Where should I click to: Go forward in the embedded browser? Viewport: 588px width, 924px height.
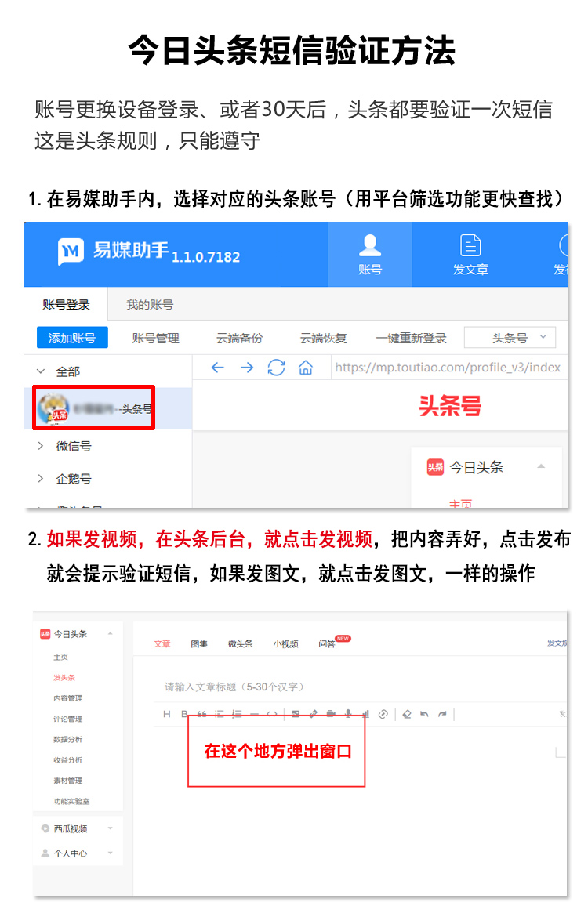point(247,368)
